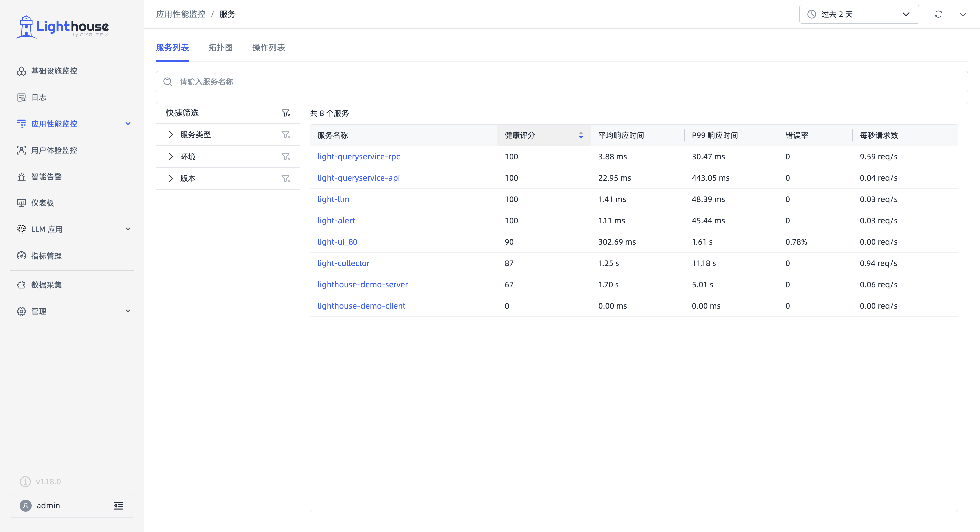Viewport: 980px width, 532px height.
Task: Open light-alert service link
Action: pyautogui.click(x=336, y=220)
